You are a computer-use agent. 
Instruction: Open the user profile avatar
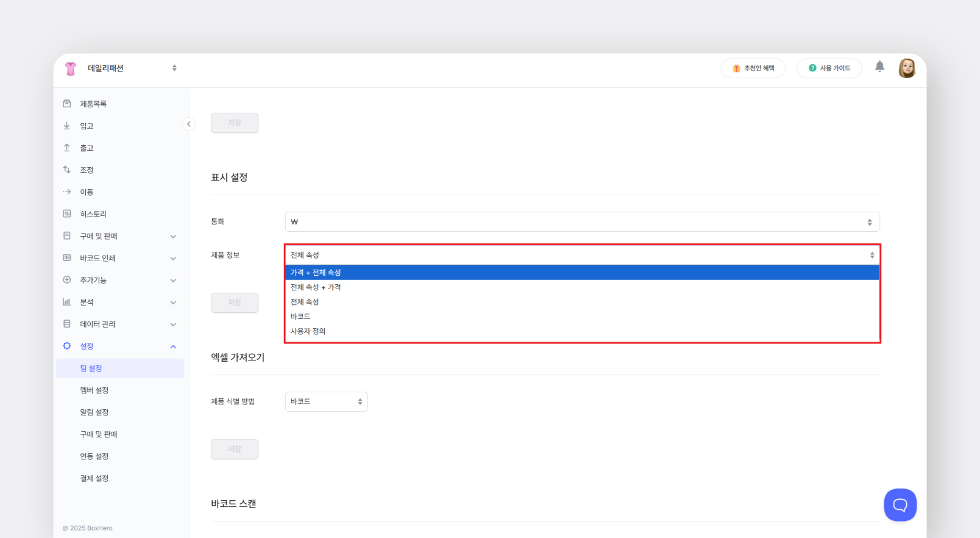907,68
